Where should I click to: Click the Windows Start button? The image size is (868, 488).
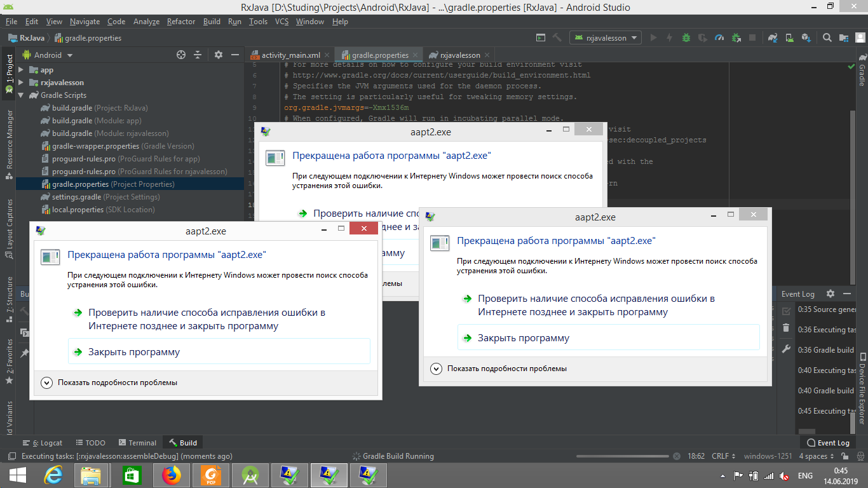pos(17,475)
